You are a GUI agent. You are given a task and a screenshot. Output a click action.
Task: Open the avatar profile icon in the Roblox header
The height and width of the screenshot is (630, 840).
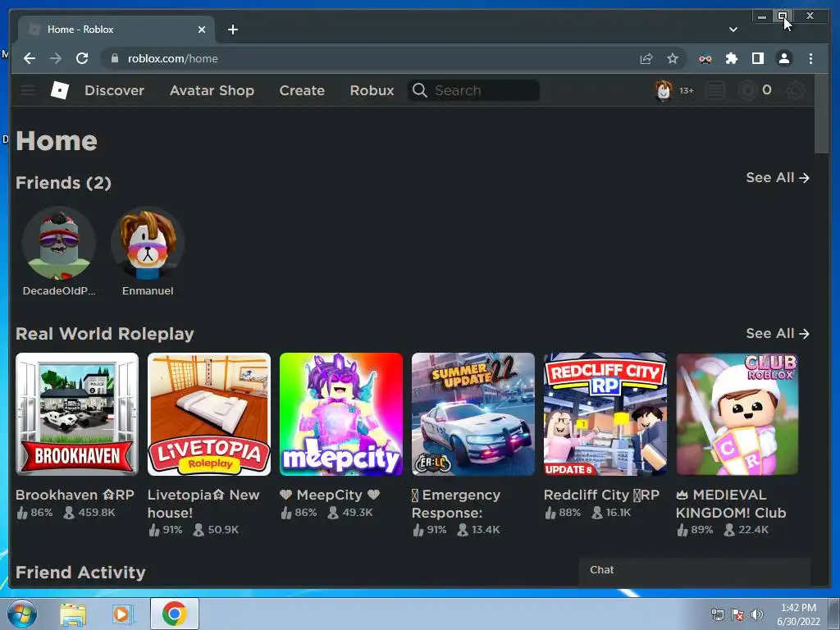coord(664,90)
